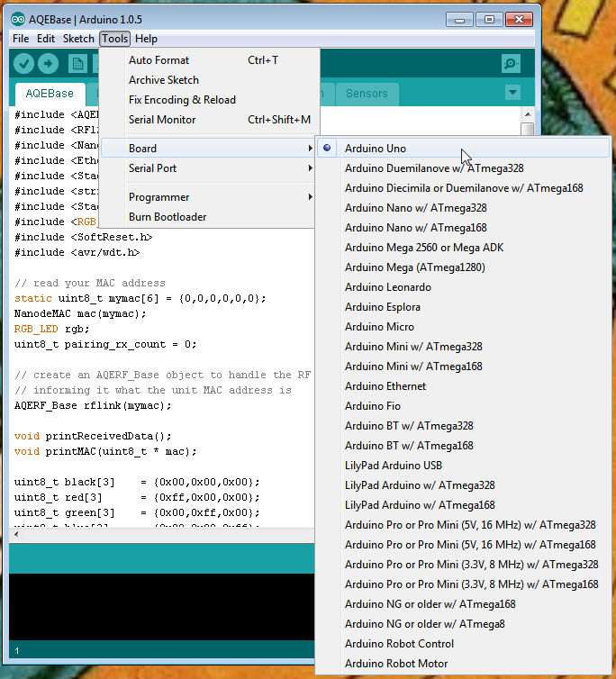
Task: Click the New sketch document icon
Action: coord(77,64)
